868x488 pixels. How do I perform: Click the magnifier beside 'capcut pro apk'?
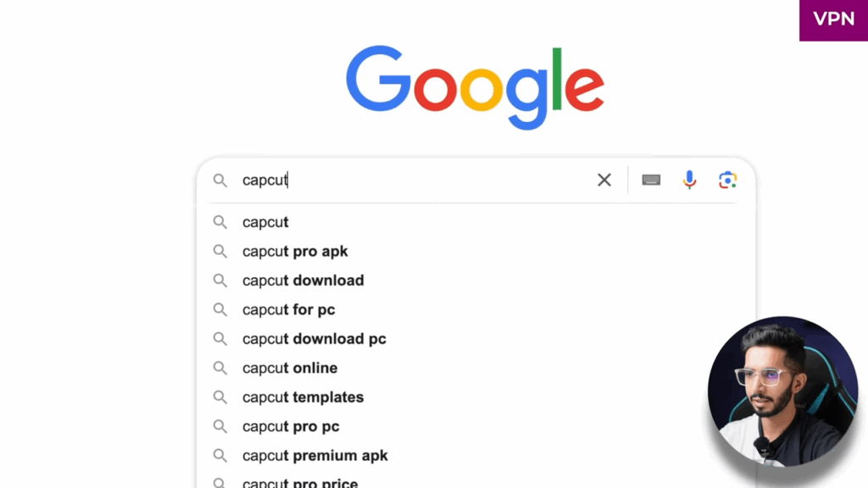point(220,252)
